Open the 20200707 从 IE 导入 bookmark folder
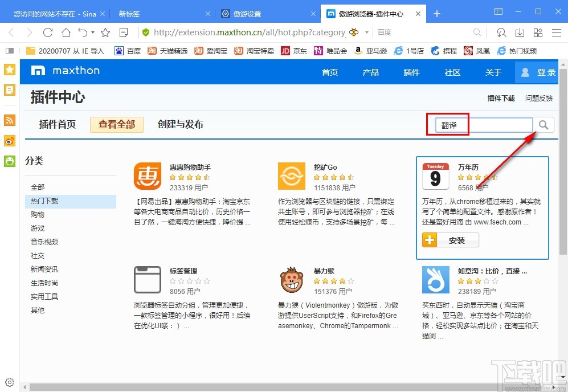The width and height of the screenshot is (568, 392). [65, 51]
